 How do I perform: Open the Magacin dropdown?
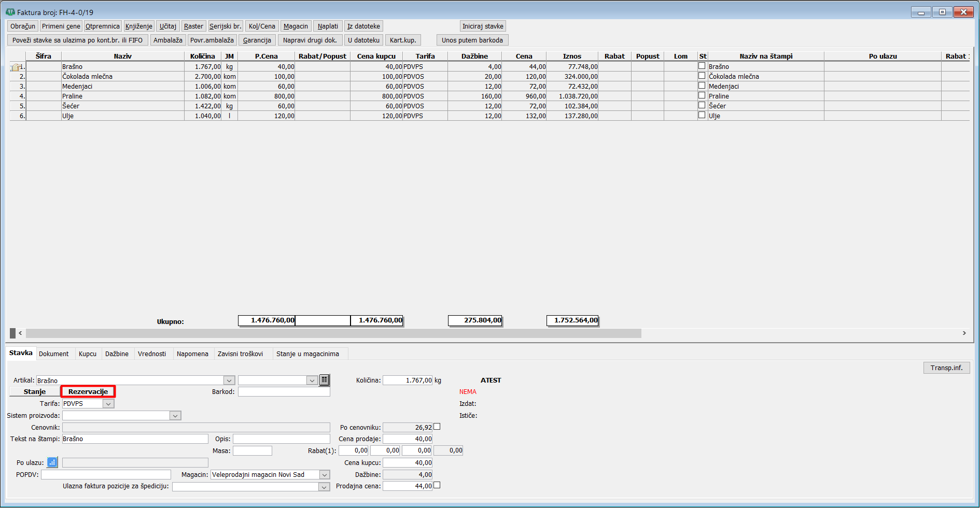[325, 475]
